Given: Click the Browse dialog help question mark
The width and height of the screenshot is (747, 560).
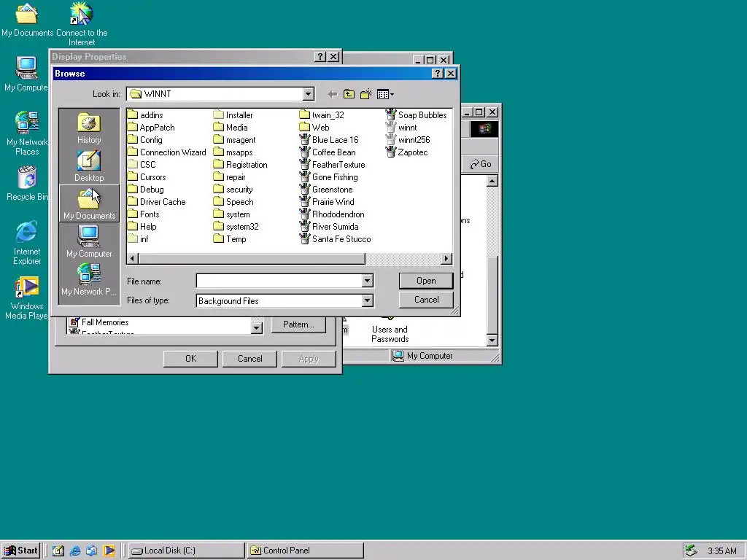Looking at the screenshot, I should coord(438,74).
